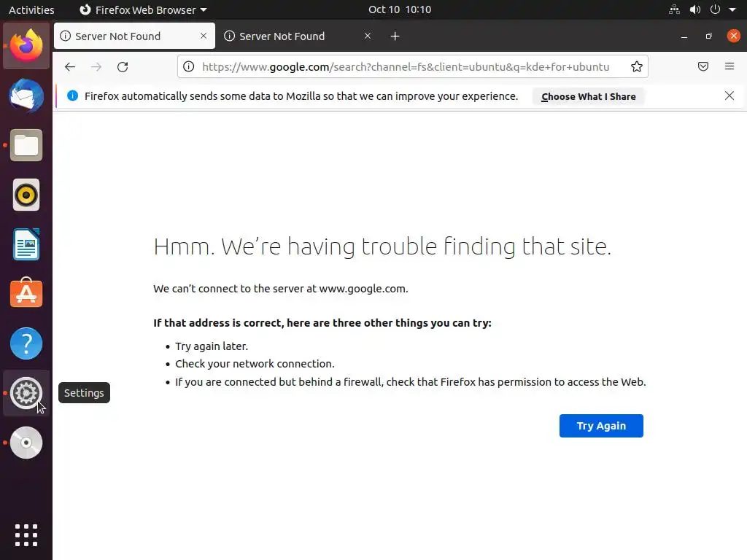Image resolution: width=747 pixels, height=560 pixels.
Task: Open Help from the dock
Action: click(x=26, y=343)
